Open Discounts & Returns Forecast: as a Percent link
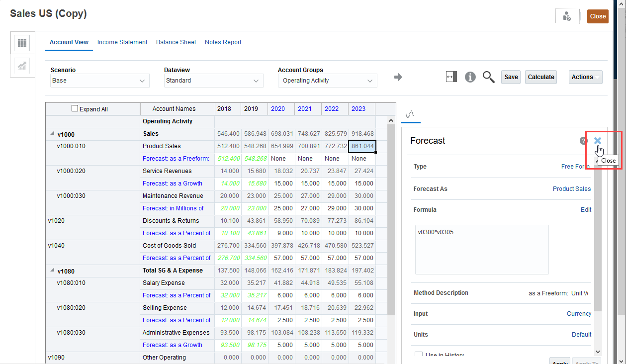This screenshot has height=364, width=626. tap(177, 233)
